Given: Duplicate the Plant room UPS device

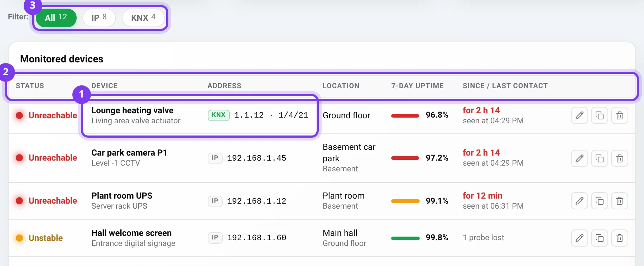Looking at the screenshot, I should coord(600,201).
